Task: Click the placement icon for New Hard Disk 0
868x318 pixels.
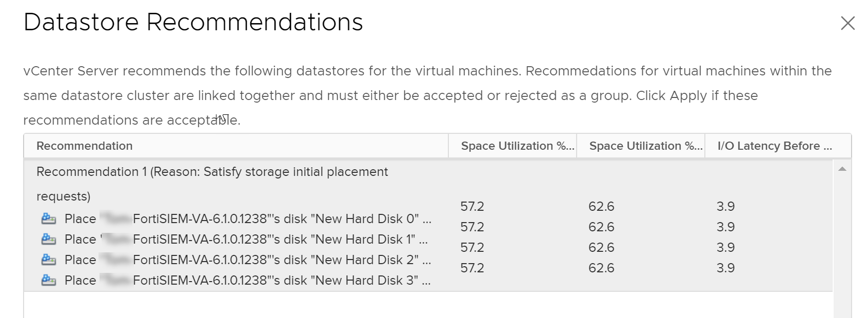Action: 49,219
